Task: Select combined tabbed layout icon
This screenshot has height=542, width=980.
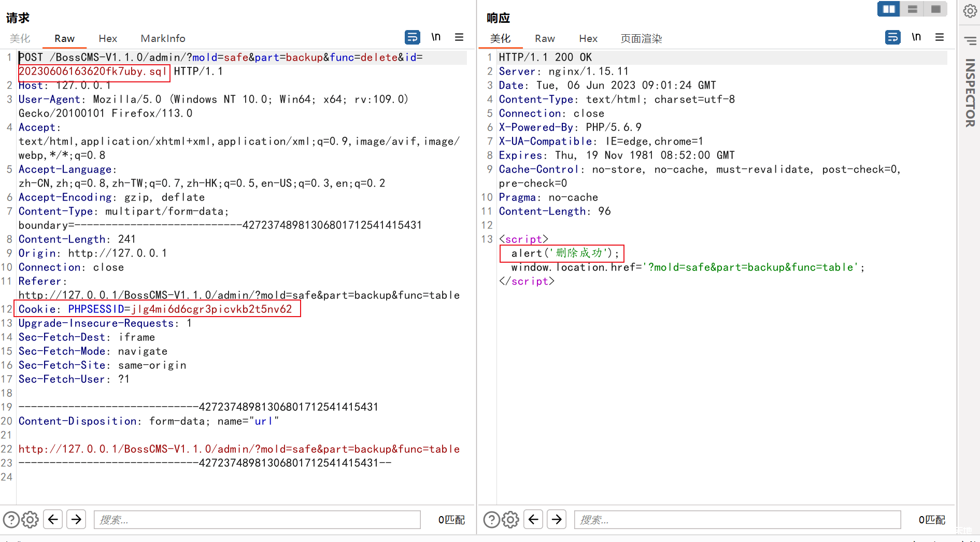Action: 936,9
